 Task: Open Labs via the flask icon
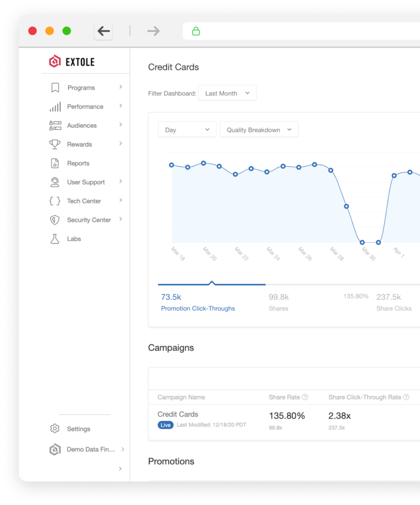point(55,239)
